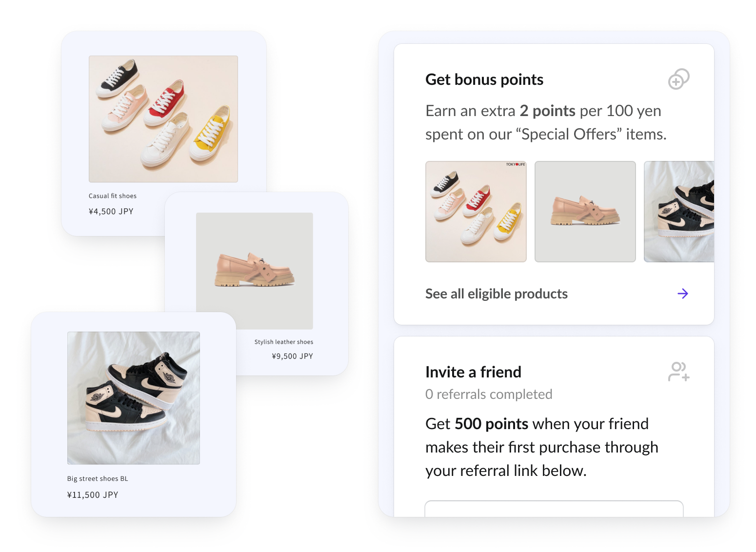The height and width of the screenshot is (552, 756).
Task: Open See all eligible products link
Action: click(x=496, y=294)
